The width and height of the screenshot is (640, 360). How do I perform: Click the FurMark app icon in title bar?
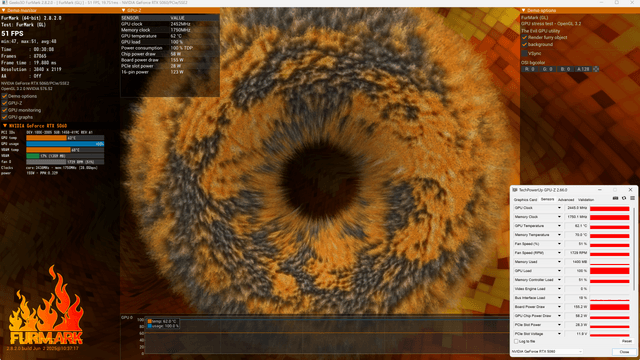[x=5, y=2]
